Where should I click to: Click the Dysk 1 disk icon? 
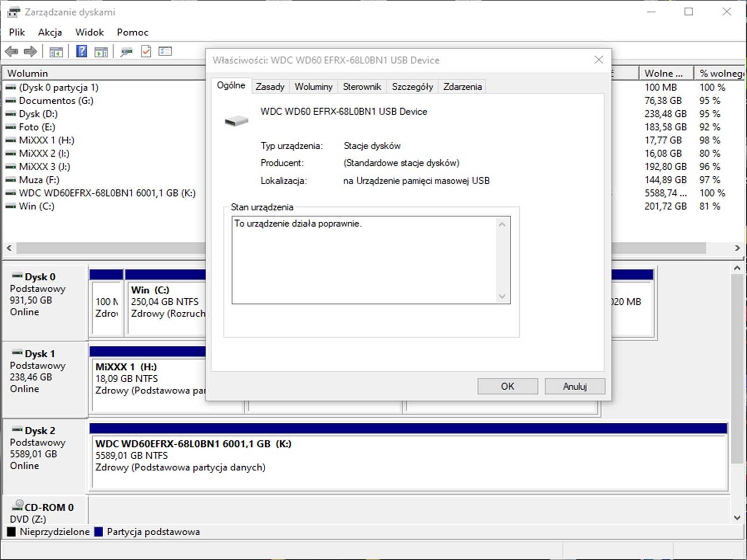click(x=17, y=353)
